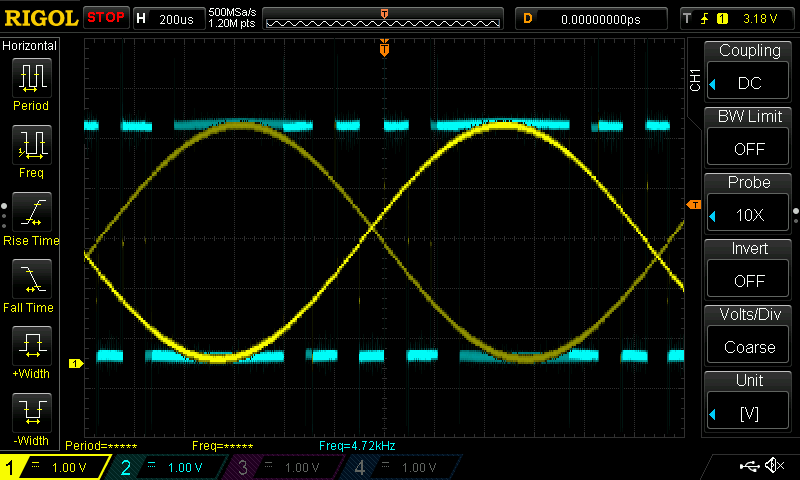Choose the Rise Time measurement icon
Screen dimensions: 800x480
pos(31,213)
